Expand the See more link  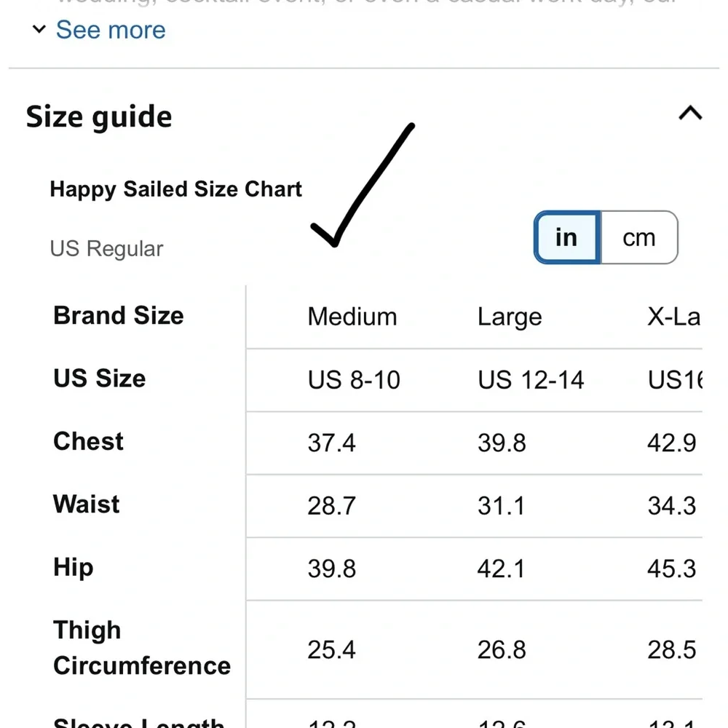click(111, 30)
